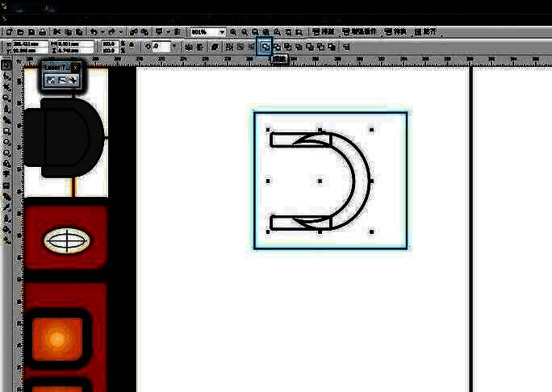Click the center X marker of selection

pos(320,181)
